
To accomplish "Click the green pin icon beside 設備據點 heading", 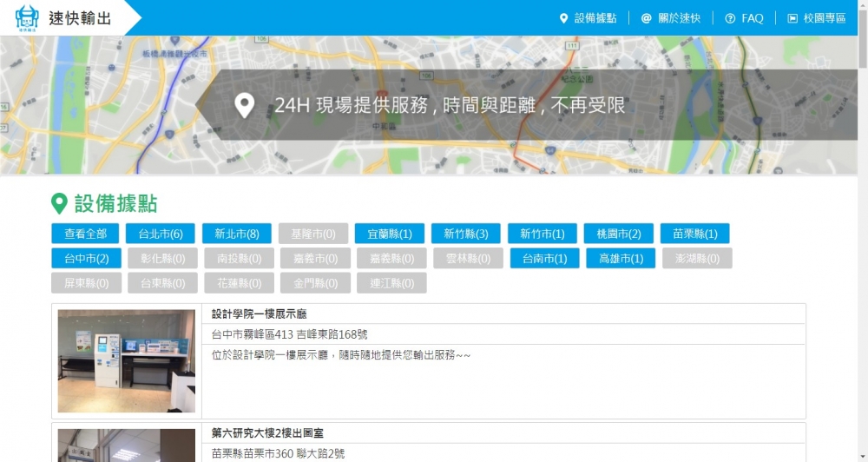I will [x=59, y=203].
